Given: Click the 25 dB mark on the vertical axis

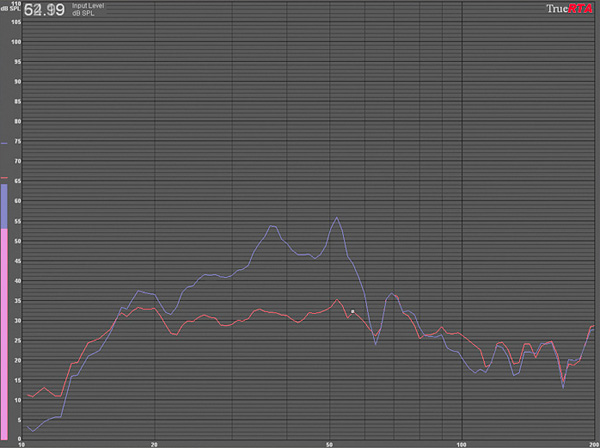Looking at the screenshot, I should pyautogui.click(x=15, y=340).
